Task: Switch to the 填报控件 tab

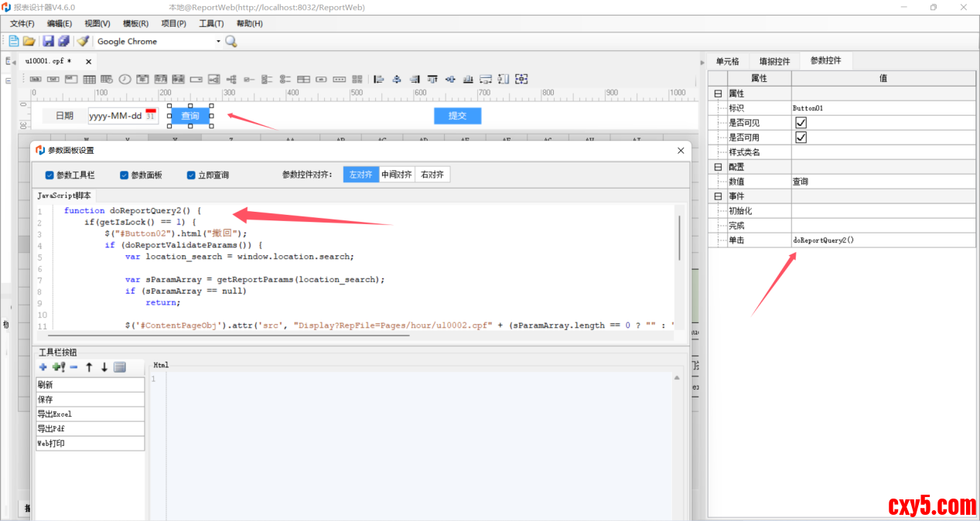Action: pos(774,61)
